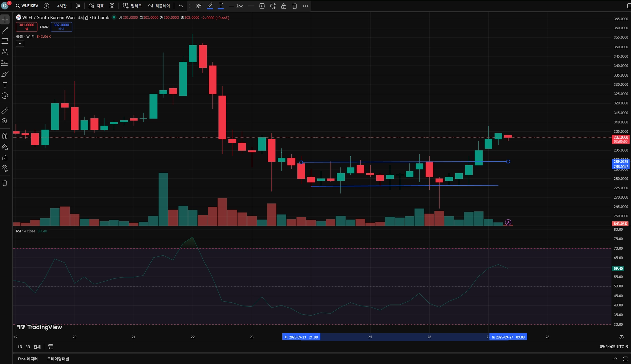Open the 지표 indicators dialog
The width and height of the screenshot is (631, 364).
(96, 6)
